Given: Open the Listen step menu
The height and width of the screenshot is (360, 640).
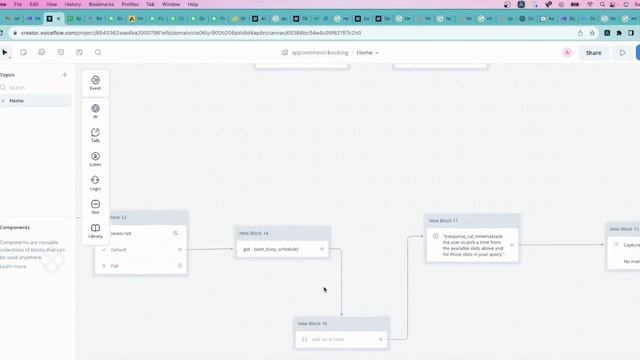Looking at the screenshot, I should pyautogui.click(x=95, y=159).
